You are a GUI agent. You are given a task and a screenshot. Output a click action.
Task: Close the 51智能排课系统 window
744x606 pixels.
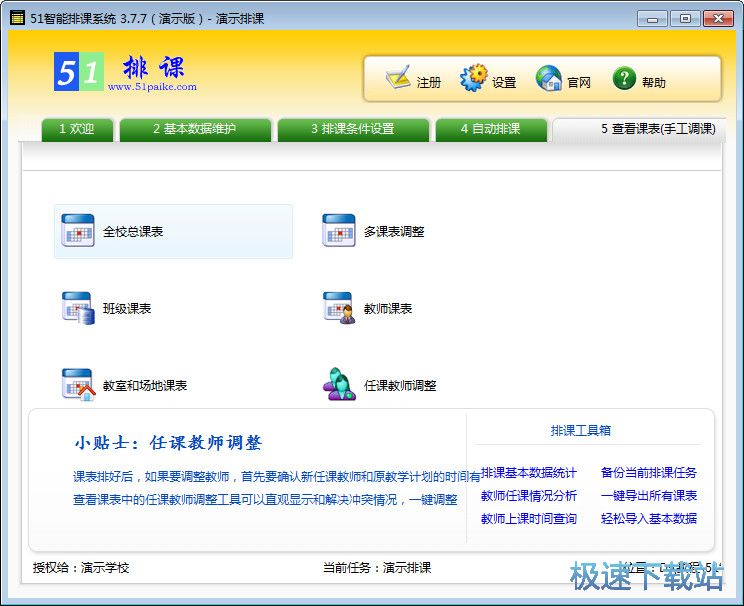coord(718,19)
